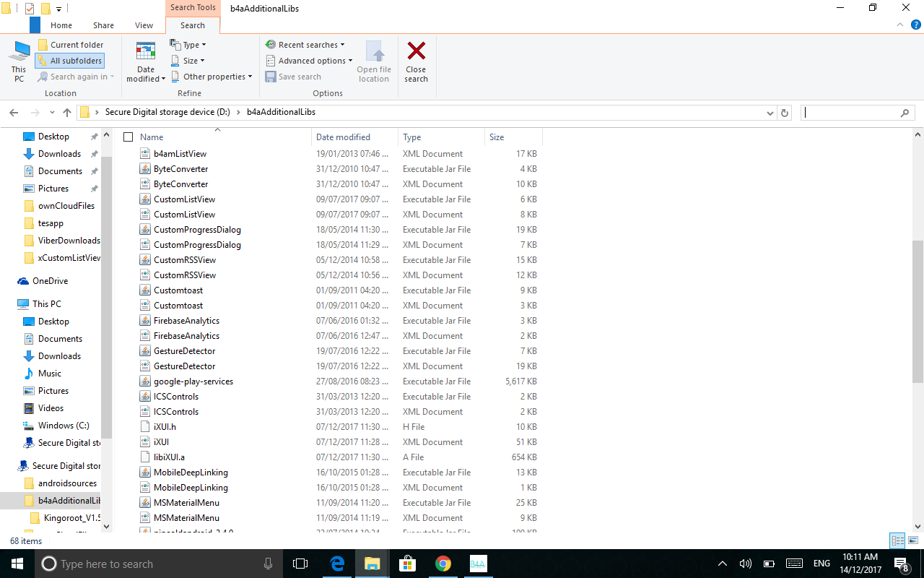
Task: Click the red Close search icon
Action: (x=416, y=51)
